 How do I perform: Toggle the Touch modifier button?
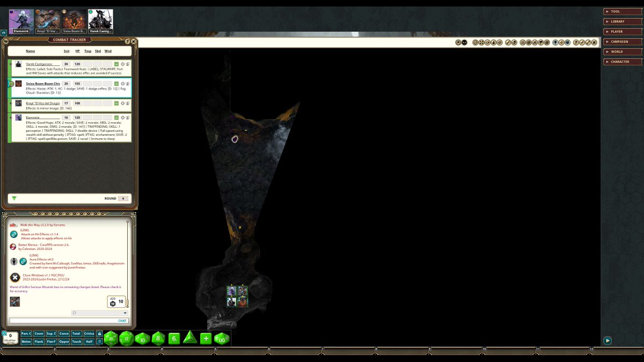tap(77, 342)
